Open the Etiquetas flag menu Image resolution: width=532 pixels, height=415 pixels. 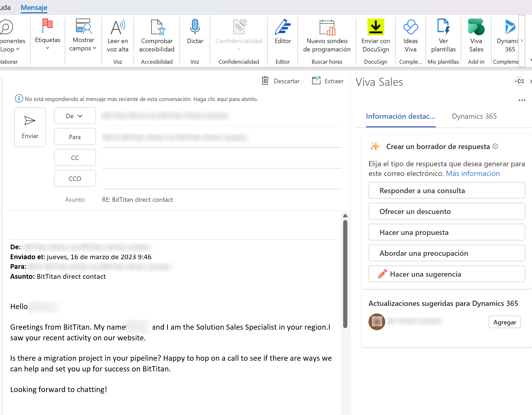point(48,34)
